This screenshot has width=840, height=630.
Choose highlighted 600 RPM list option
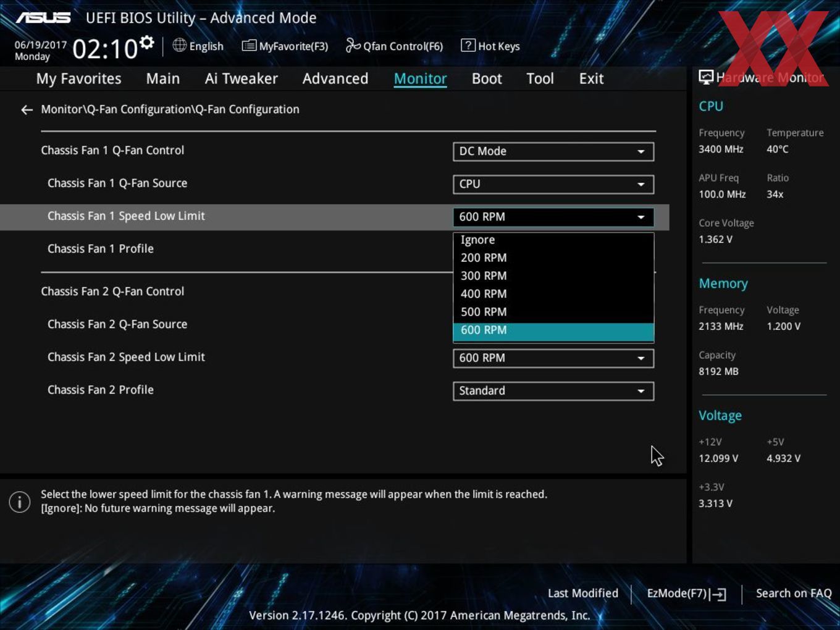click(x=553, y=331)
